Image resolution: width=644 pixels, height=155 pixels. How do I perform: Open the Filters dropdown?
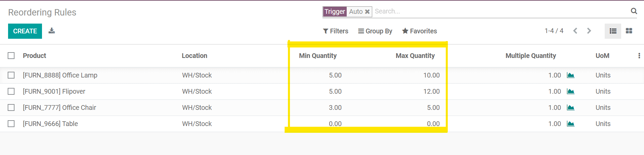point(335,31)
